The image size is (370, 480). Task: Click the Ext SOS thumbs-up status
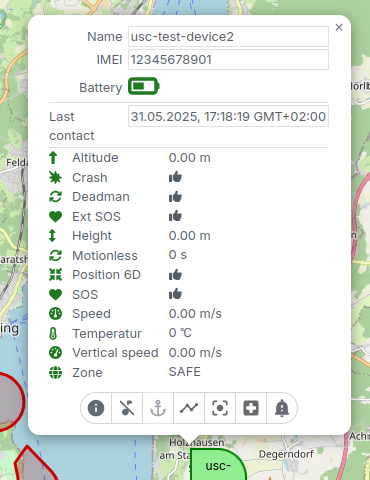pyautogui.click(x=175, y=216)
